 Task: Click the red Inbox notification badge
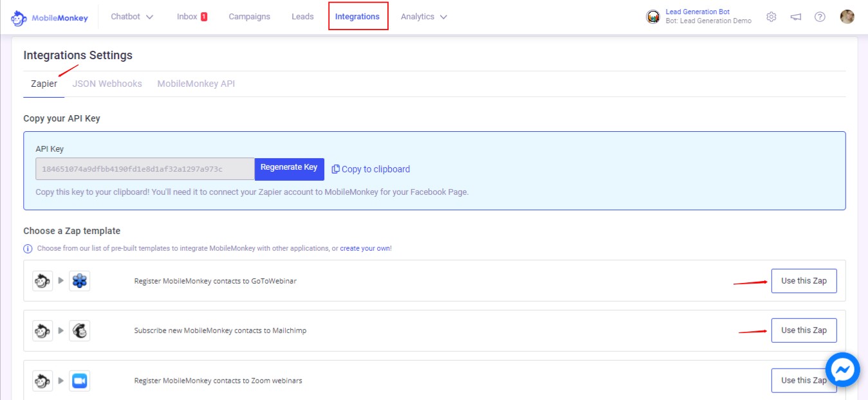204,17
